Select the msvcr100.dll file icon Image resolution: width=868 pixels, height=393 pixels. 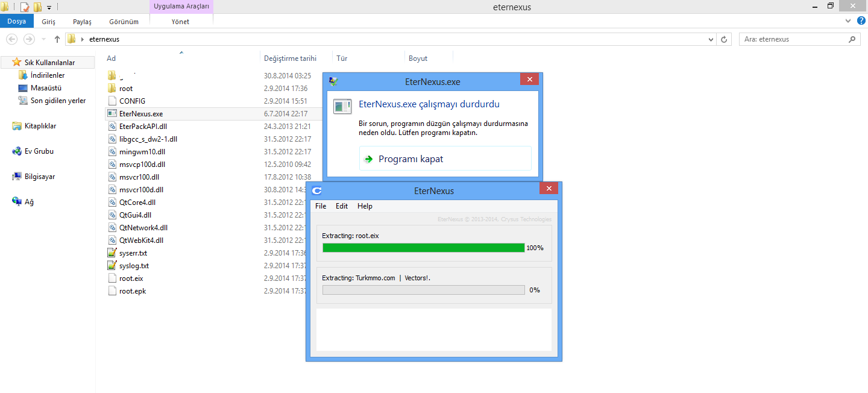pos(112,177)
